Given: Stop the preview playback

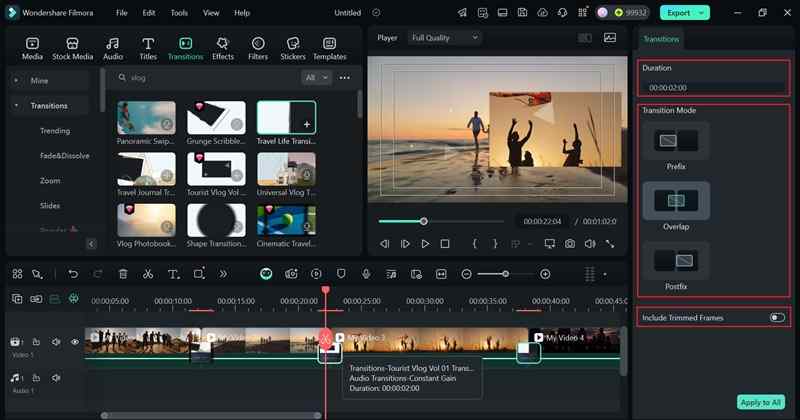Looking at the screenshot, I should [x=445, y=244].
